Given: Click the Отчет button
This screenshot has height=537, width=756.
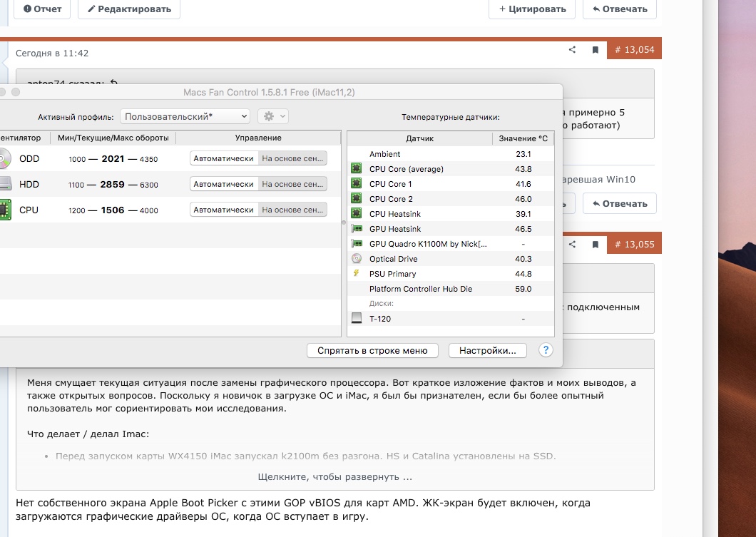Looking at the screenshot, I should (x=42, y=9).
